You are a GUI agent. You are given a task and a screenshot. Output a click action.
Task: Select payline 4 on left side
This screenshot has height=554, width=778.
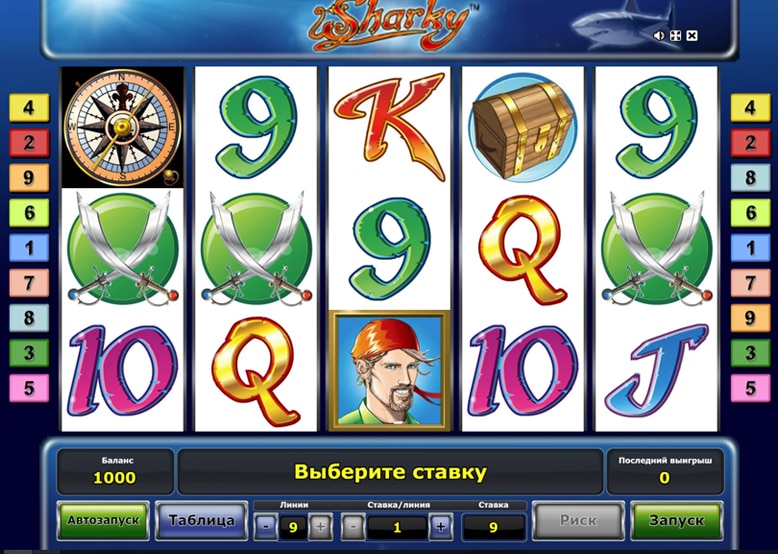(29, 108)
